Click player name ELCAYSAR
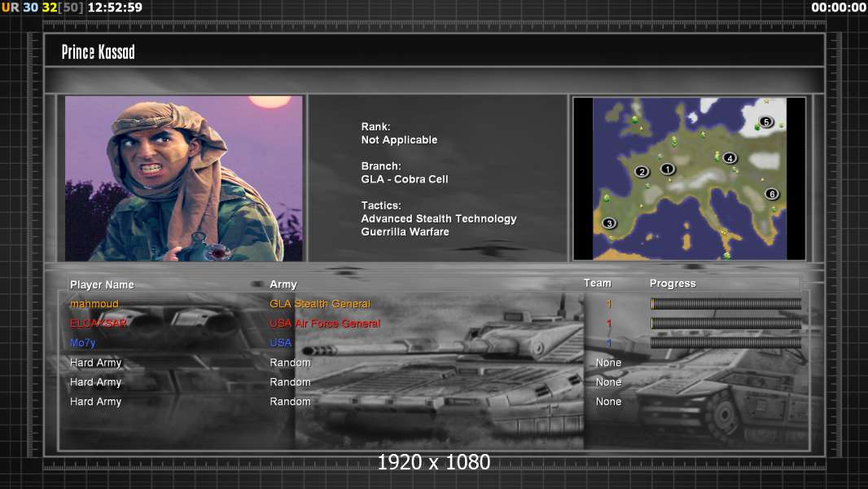 pos(98,324)
